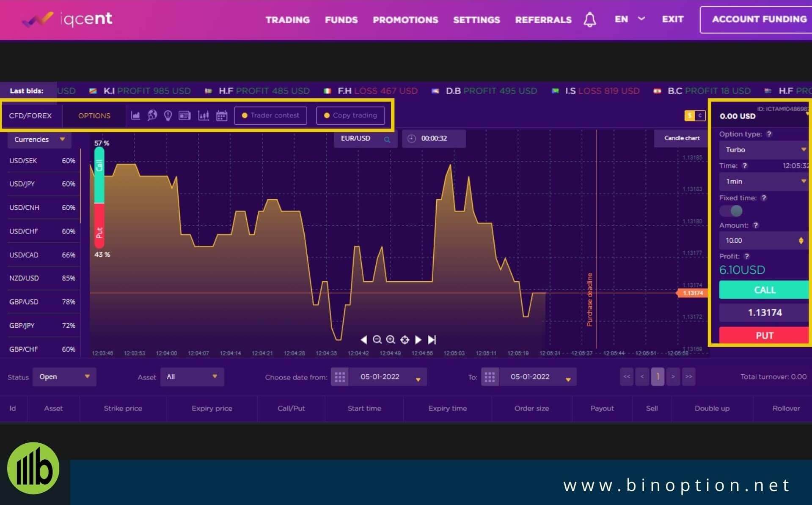Toggle the Trader contest option
The height and width of the screenshot is (505, 812).
pyautogui.click(x=270, y=115)
